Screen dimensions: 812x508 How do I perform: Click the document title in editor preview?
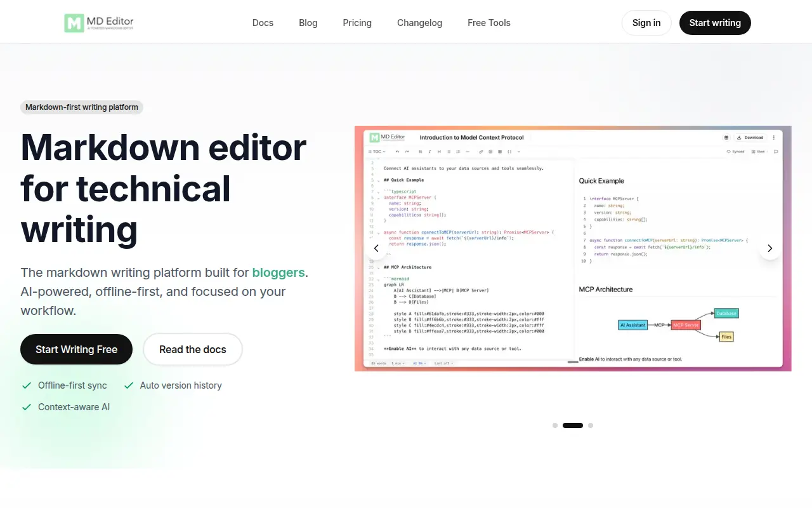(x=472, y=137)
